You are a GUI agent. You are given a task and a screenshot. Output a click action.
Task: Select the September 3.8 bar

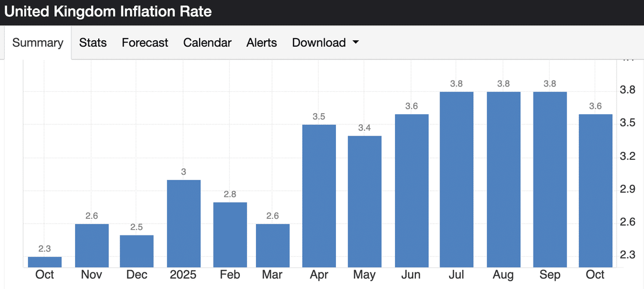coord(550,179)
